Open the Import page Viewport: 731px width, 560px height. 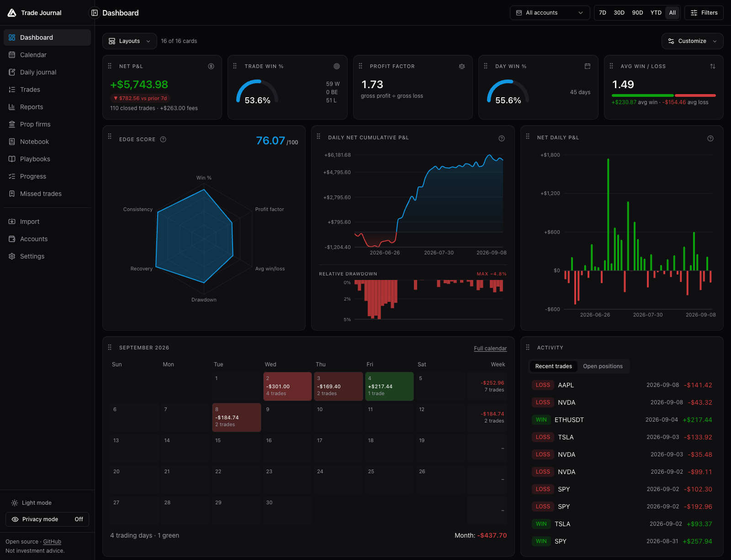(47, 222)
